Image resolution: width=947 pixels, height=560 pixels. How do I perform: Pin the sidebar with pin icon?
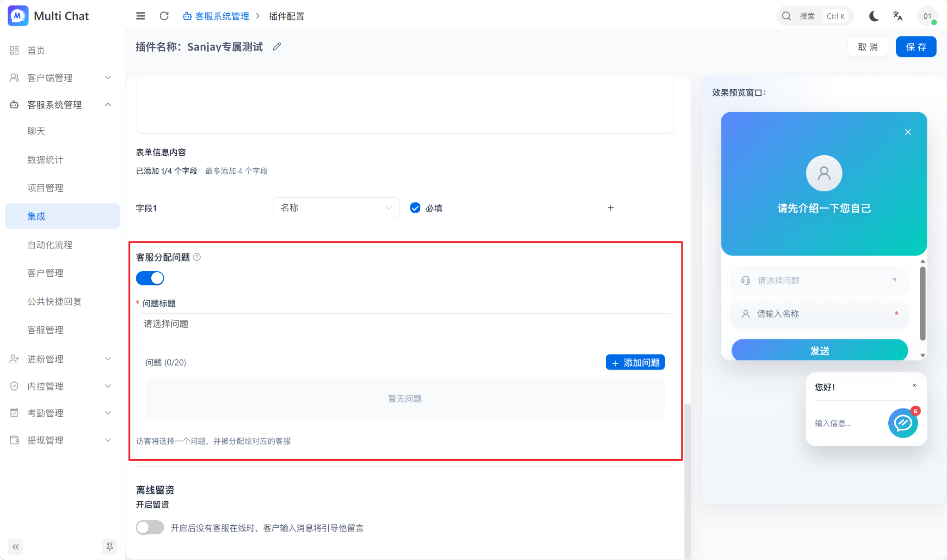(110, 547)
